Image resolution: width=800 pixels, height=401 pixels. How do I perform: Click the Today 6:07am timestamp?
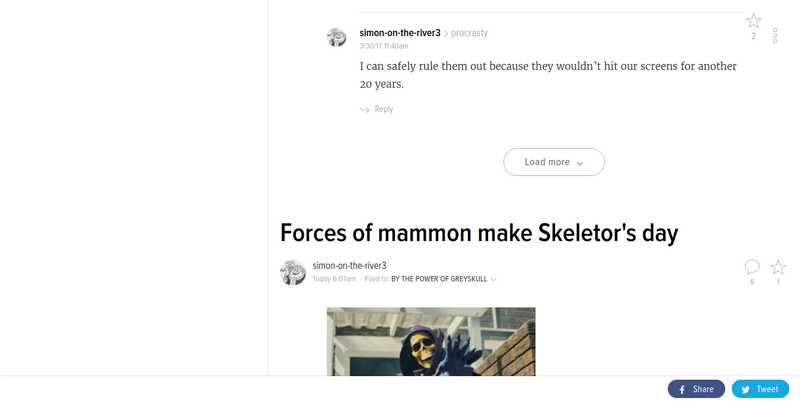(x=334, y=279)
